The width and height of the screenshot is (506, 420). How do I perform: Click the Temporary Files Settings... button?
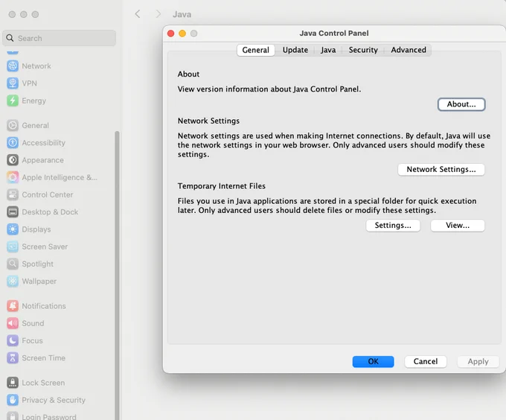click(x=393, y=226)
